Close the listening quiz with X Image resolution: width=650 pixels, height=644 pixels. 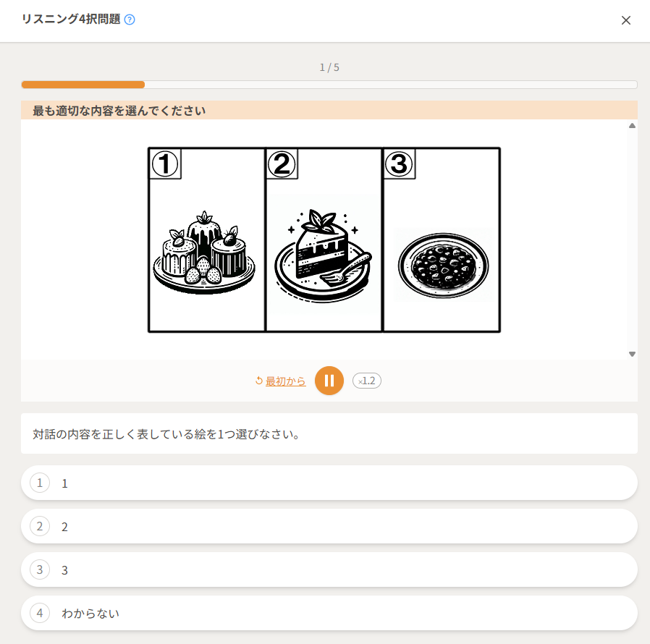click(x=625, y=20)
